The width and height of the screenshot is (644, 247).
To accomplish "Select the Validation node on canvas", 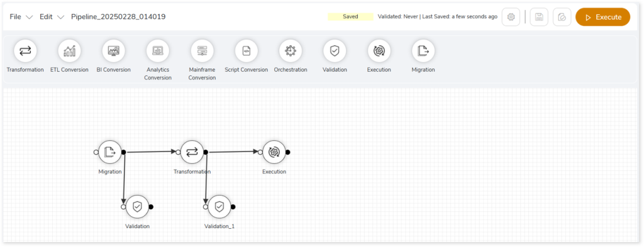I will point(137,207).
